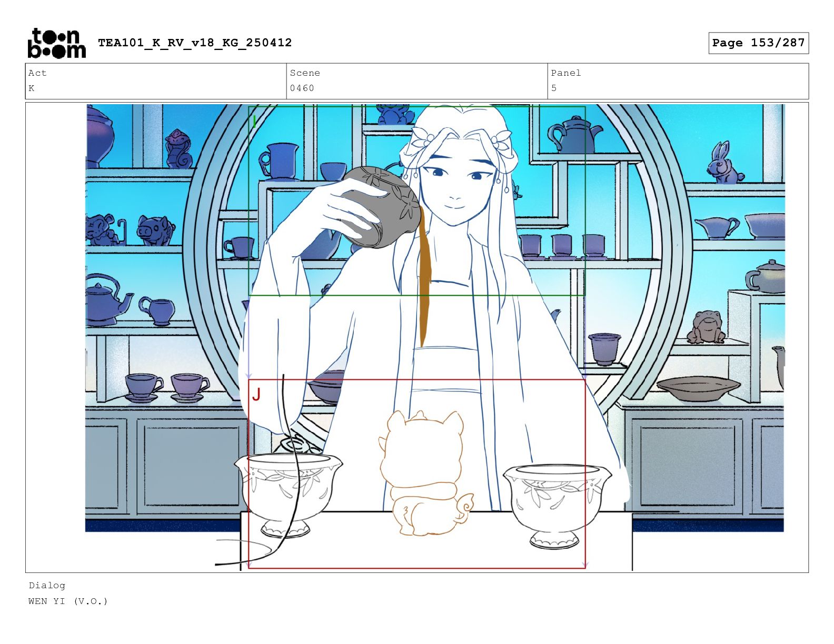
Task: Select the Scene value 0460
Action: [x=302, y=88]
